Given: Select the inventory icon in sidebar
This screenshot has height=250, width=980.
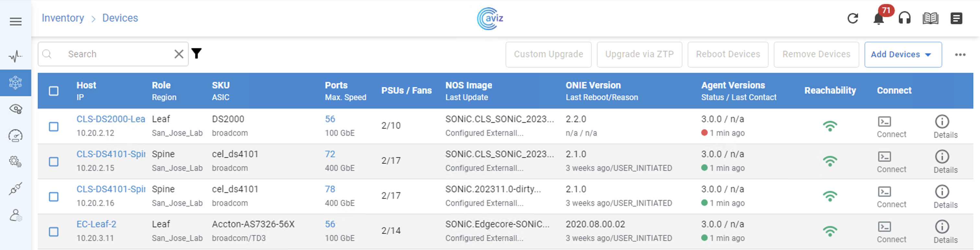Looking at the screenshot, I should [16, 83].
